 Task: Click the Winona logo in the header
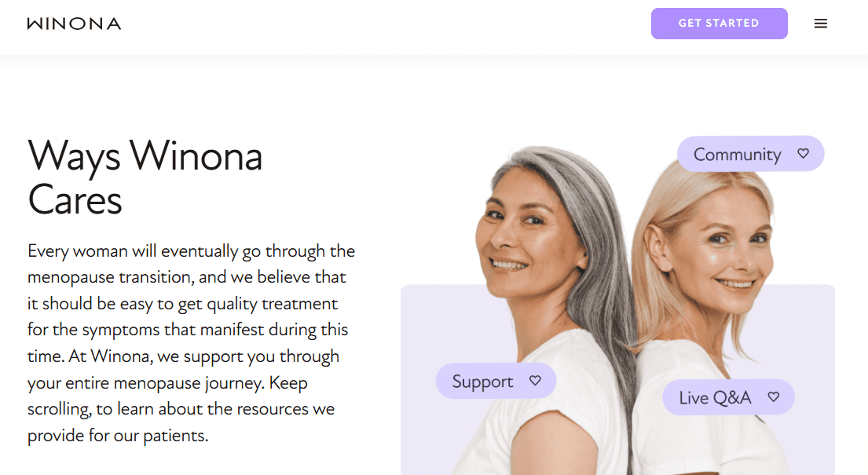(74, 24)
